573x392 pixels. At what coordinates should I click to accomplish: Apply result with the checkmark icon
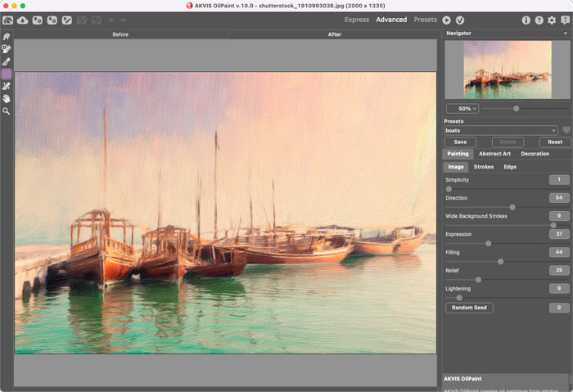click(460, 20)
